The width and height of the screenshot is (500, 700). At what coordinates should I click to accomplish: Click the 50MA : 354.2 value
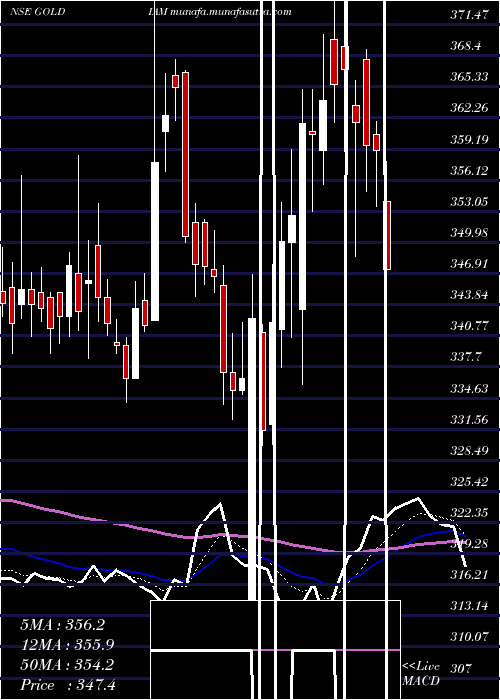click(x=67, y=665)
